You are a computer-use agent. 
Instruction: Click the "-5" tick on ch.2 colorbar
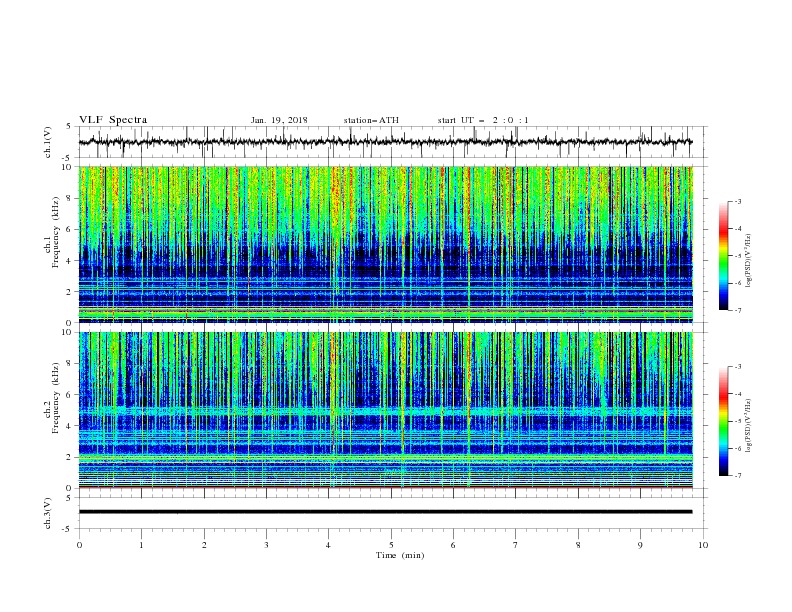[x=738, y=421]
